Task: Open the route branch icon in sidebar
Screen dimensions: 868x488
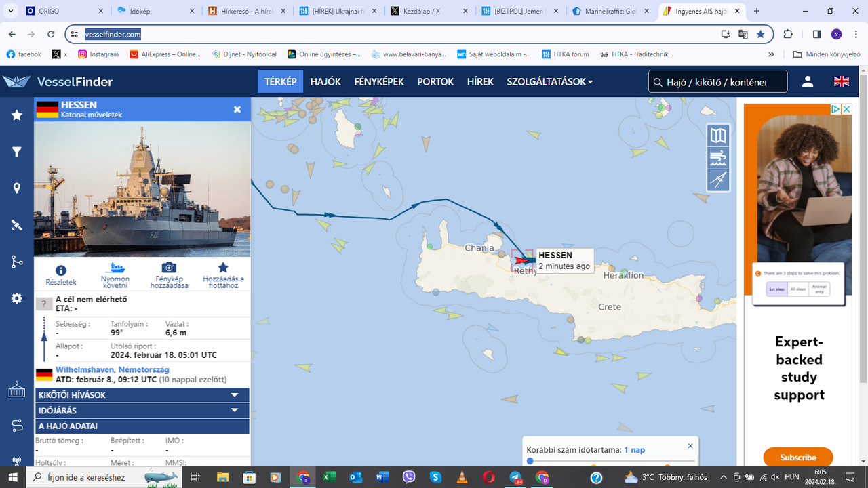Action: point(17,262)
